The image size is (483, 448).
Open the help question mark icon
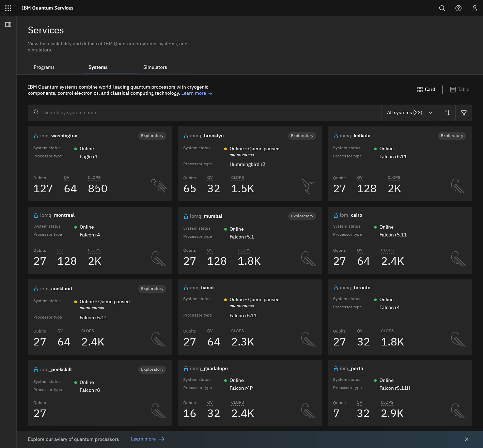click(x=458, y=8)
